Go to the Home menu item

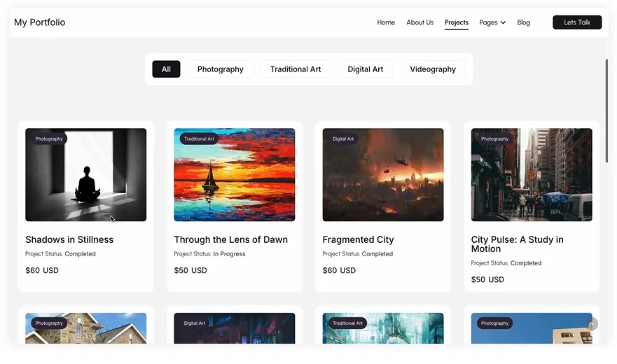point(386,22)
